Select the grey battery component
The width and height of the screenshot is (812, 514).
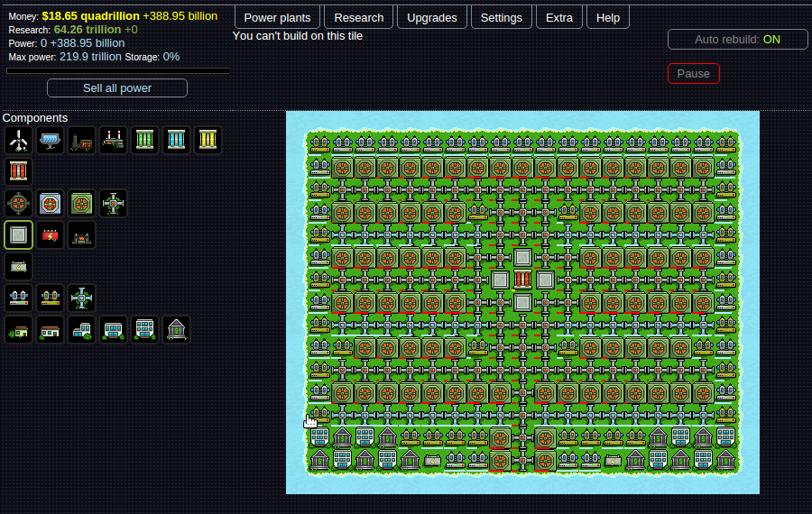pos(19,267)
